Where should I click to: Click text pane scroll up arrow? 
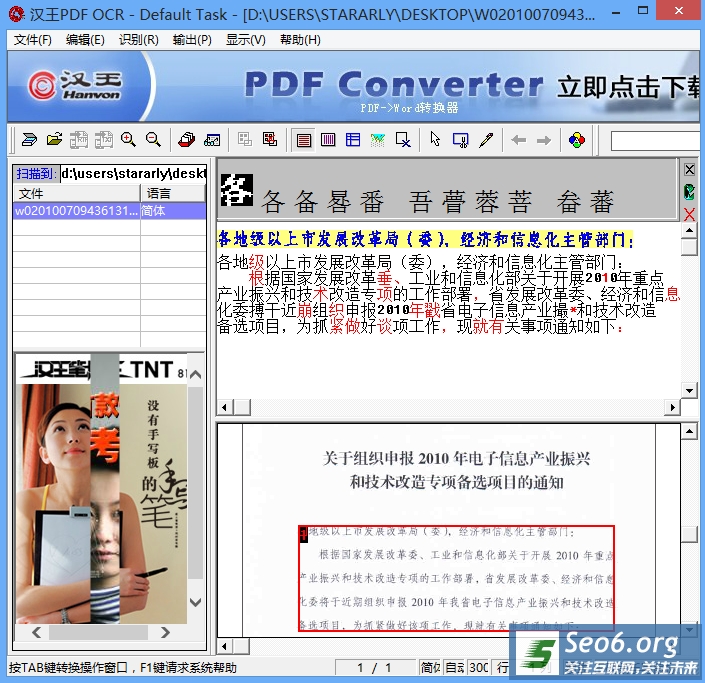[689, 231]
